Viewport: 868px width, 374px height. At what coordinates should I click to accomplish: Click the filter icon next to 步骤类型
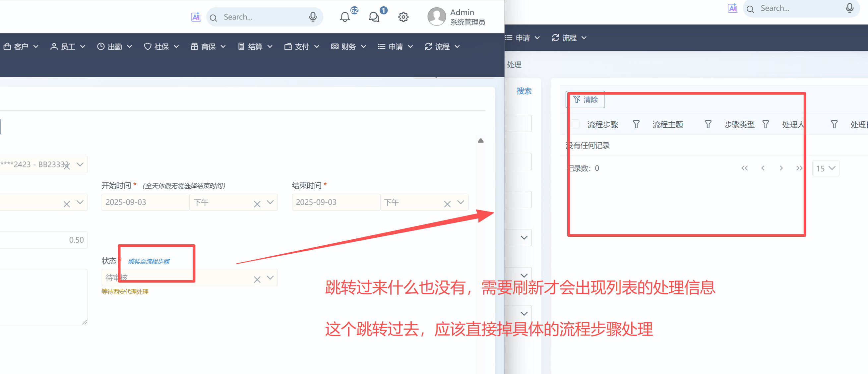tap(765, 124)
